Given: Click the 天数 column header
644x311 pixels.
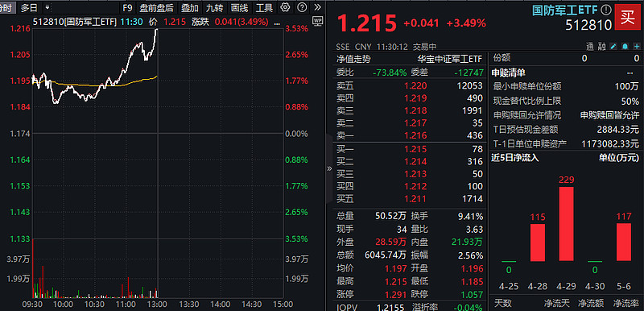Looking at the screenshot, I should click(x=502, y=304).
